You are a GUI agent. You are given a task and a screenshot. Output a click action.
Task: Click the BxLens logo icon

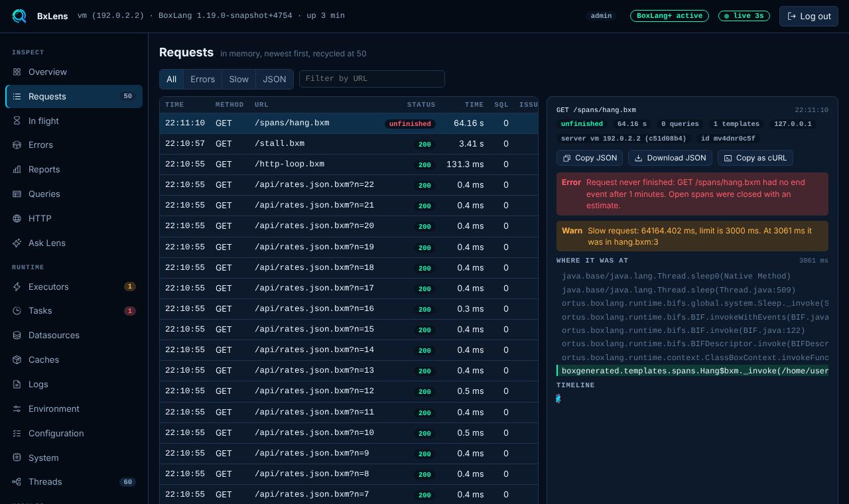tap(19, 16)
